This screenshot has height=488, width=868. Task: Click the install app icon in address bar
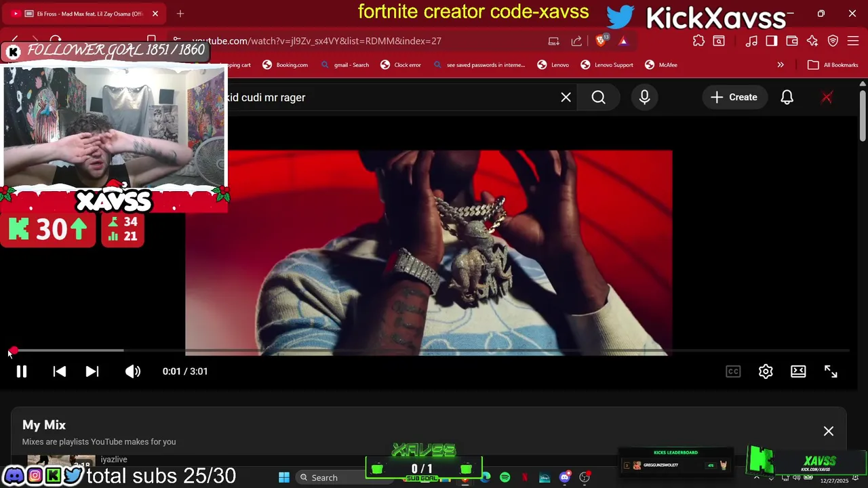(x=554, y=41)
